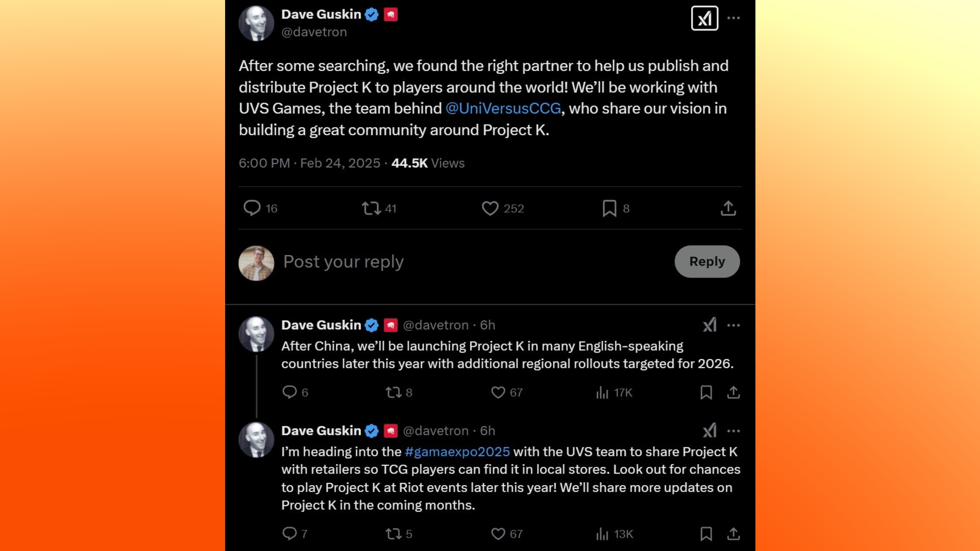This screenshot has width=980, height=551.
Task: Open Grok icon on main post
Action: pos(704,18)
